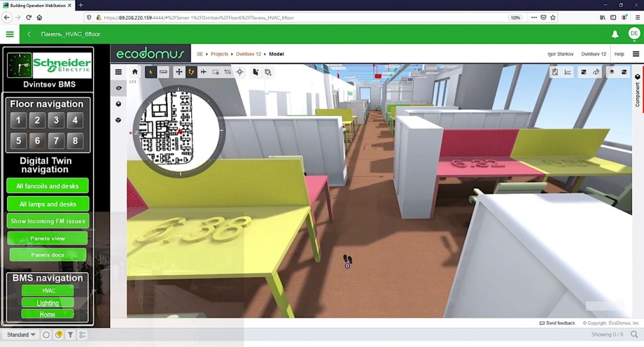Open the Standard display mode dropdown
Screen dimensions: 644x347
point(21,334)
